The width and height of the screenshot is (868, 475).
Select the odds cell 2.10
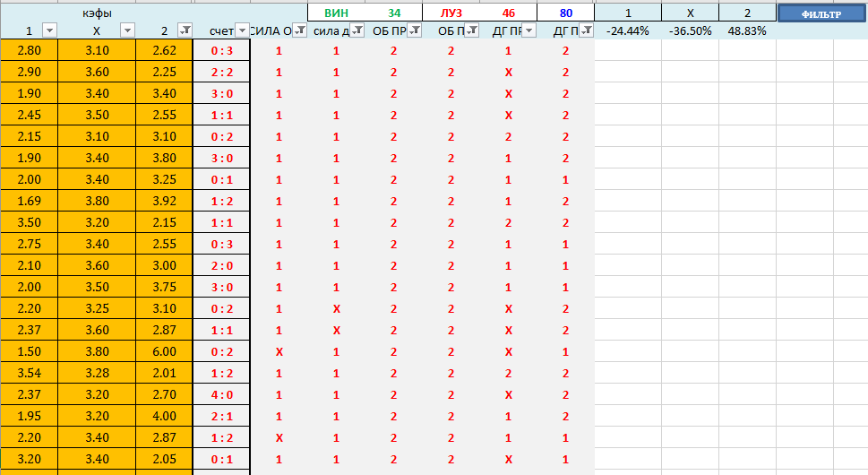[x=30, y=266]
